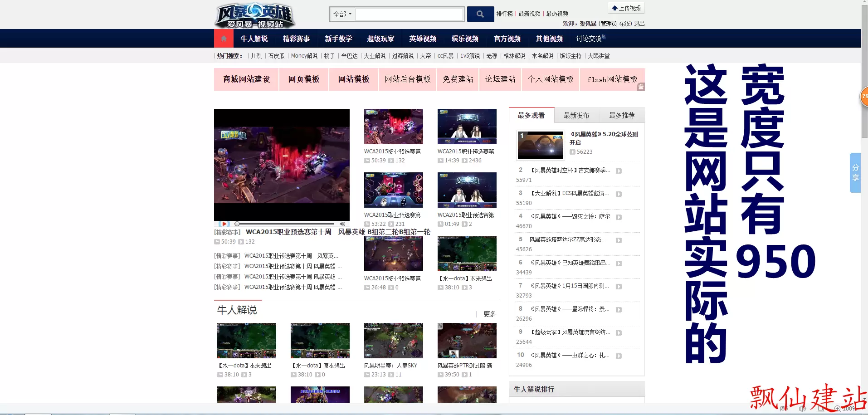Open the 53:22 WCA2015 video thumbnail
The height and width of the screenshot is (415, 868).
point(394,190)
